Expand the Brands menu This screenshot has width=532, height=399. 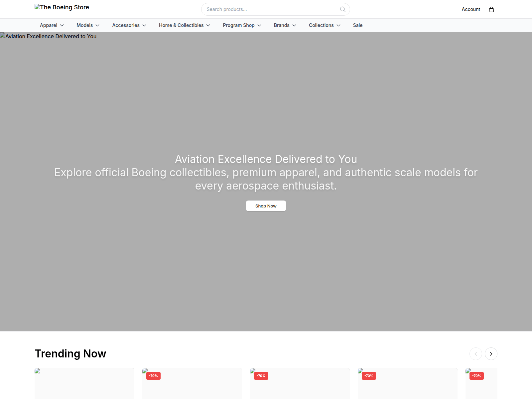click(285, 25)
